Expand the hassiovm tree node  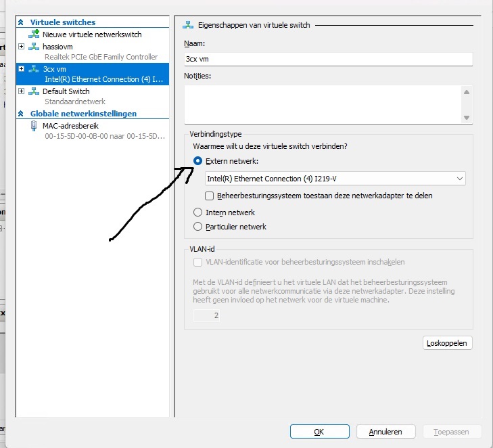click(x=22, y=47)
